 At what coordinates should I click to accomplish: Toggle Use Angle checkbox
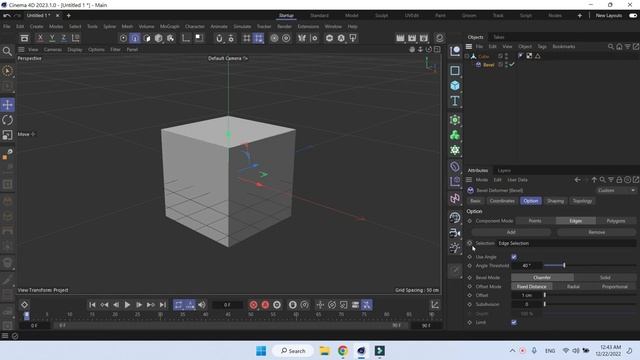[514, 257]
